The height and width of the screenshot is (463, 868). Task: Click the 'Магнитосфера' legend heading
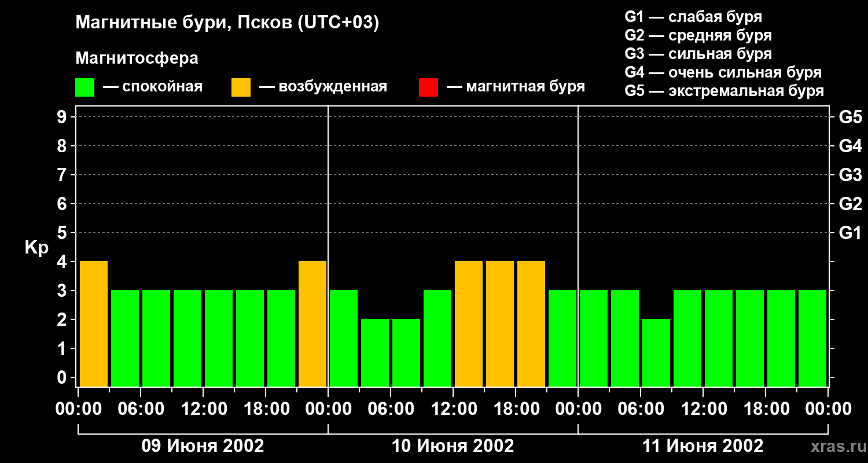pyautogui.click(x=137, y=58)
